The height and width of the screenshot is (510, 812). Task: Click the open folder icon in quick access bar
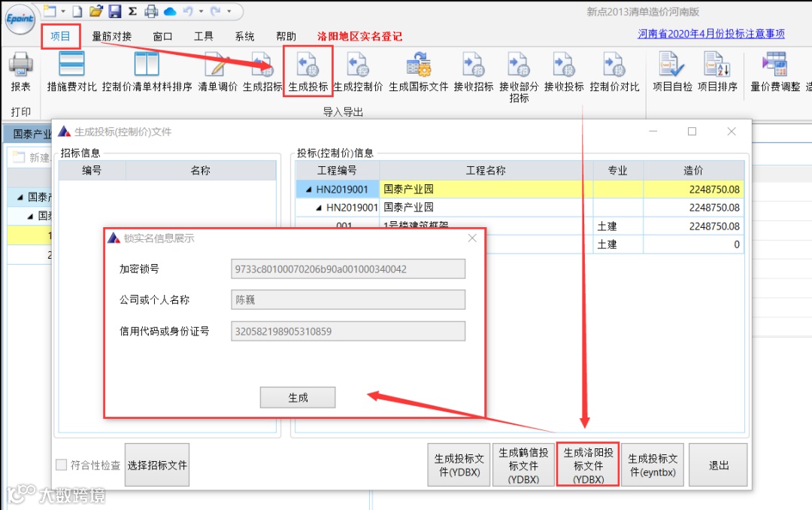pyautogui.click(x=95, y=11)
